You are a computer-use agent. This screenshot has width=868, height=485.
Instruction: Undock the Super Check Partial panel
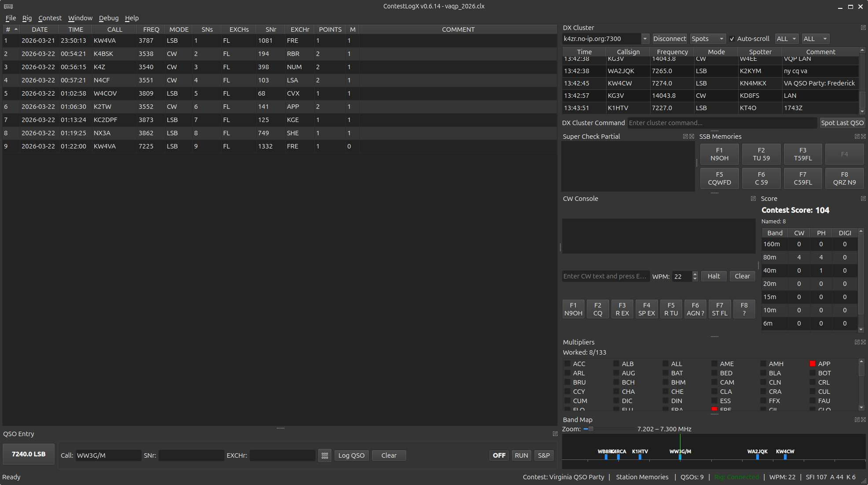[x=685, y=137]
